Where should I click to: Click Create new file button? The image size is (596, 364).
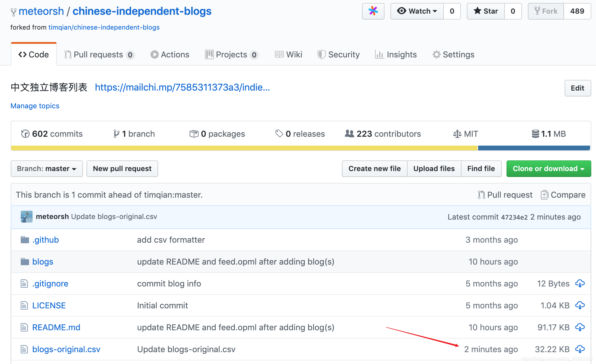375,169
